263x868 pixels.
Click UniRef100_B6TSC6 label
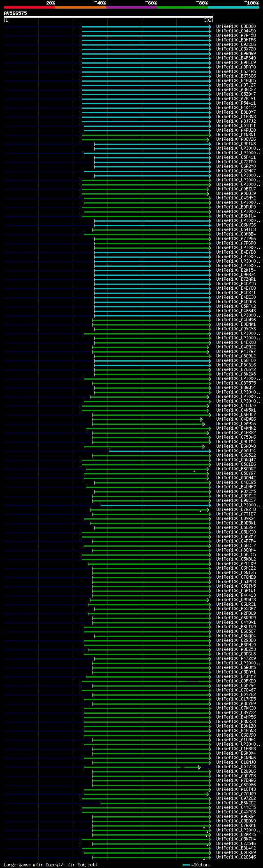236,76
